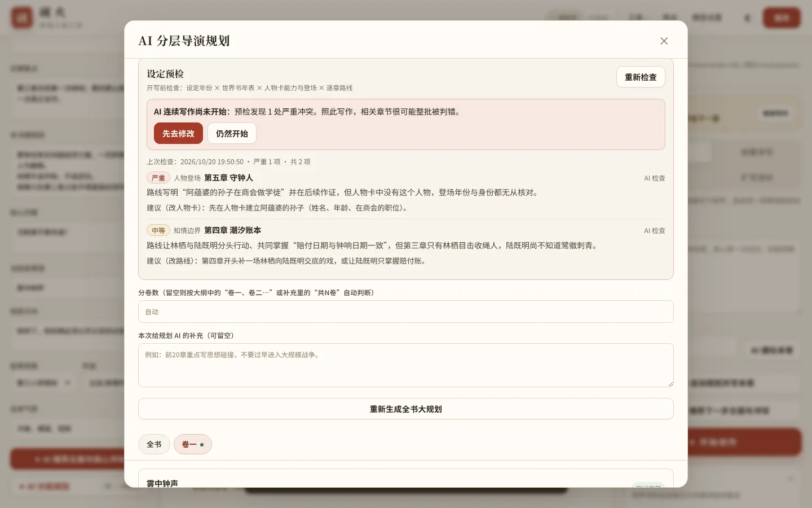The width and height of the screenshot is (812, 508).
Task: Click the 建议（改人物卡）suggestion text
Action: click(277, 208)
